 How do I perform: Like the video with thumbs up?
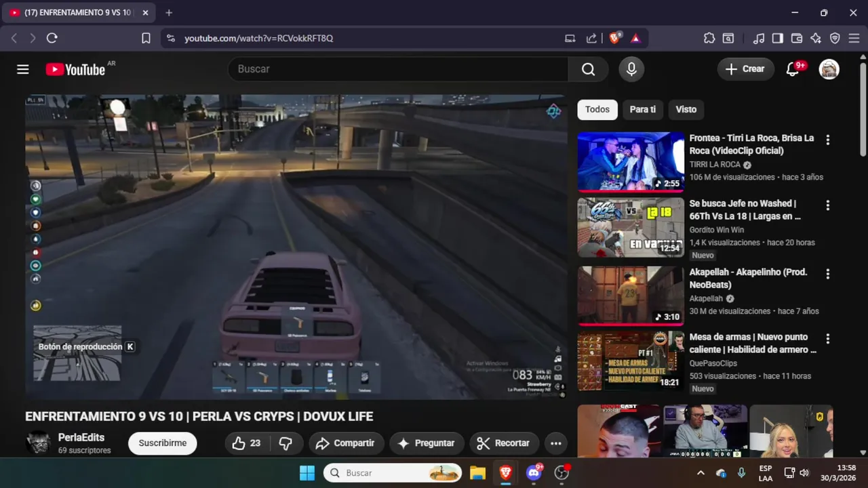(x=246, y=443)
